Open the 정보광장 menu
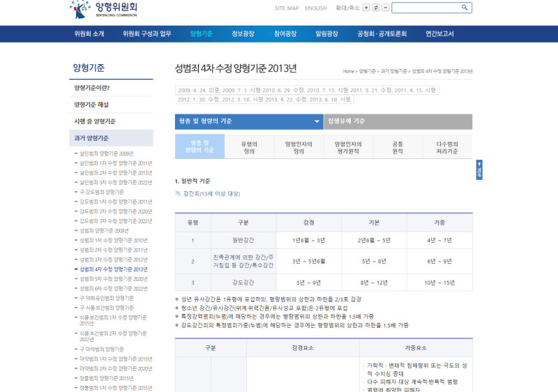The height and width of the screenshot is (392, 558). 243,33
